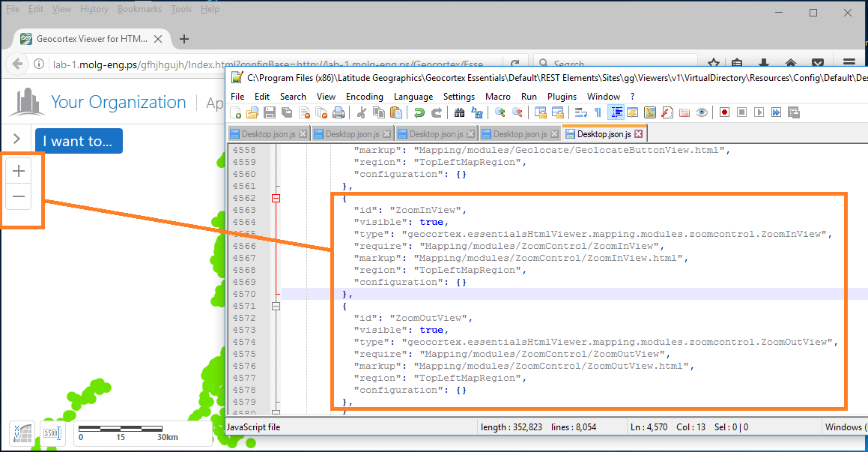The image size is (868, 452).
Task: Open the Notepad++ Window menu
Action: (604, 97)
